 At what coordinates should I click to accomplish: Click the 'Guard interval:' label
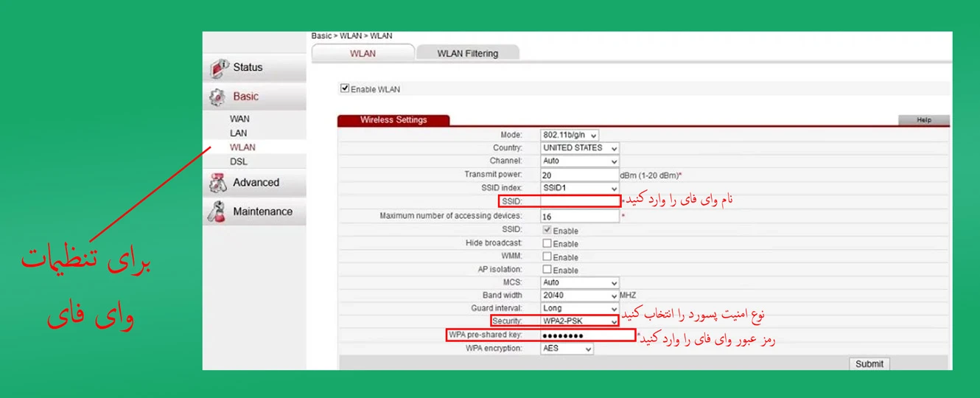[497, 309]
